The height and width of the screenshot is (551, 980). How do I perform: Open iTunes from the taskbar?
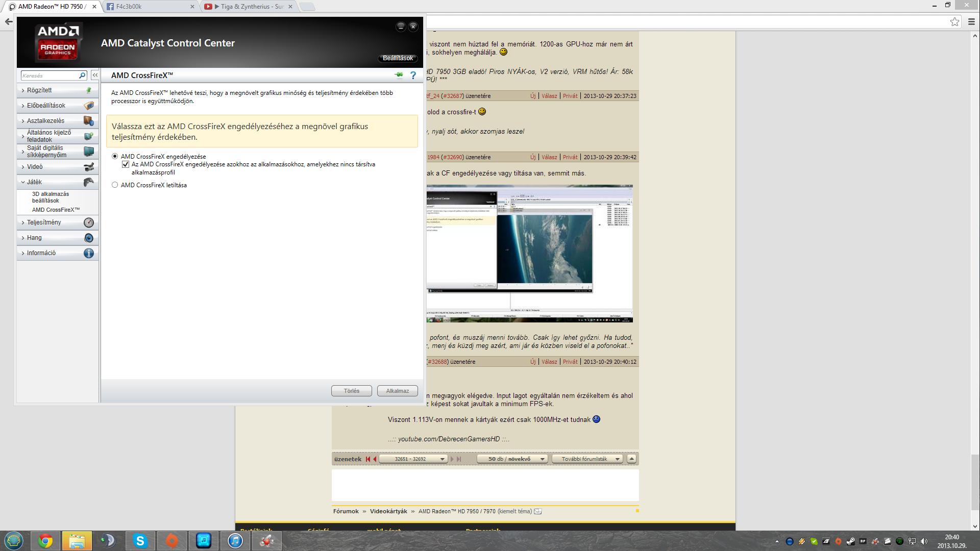[x=235, y=541]
